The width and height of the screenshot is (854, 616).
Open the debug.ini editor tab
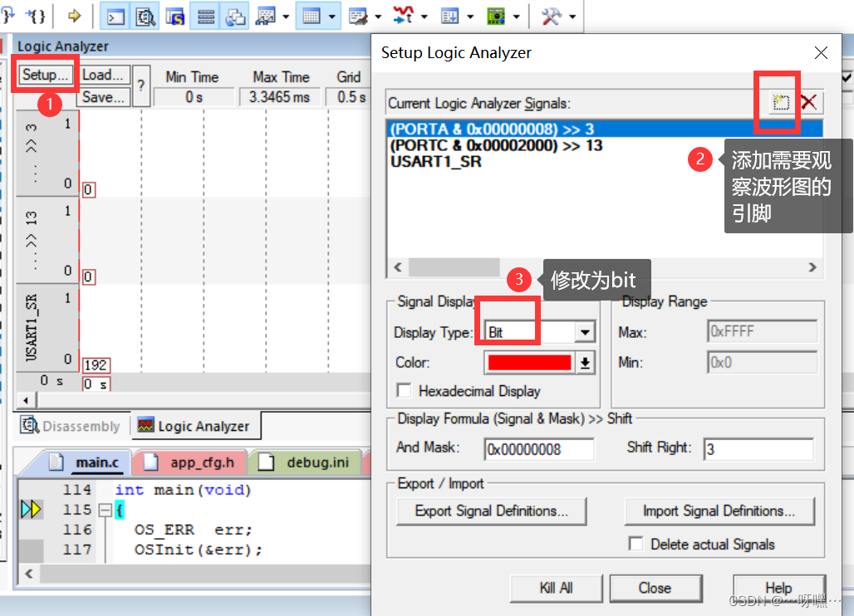pos(306,462)
